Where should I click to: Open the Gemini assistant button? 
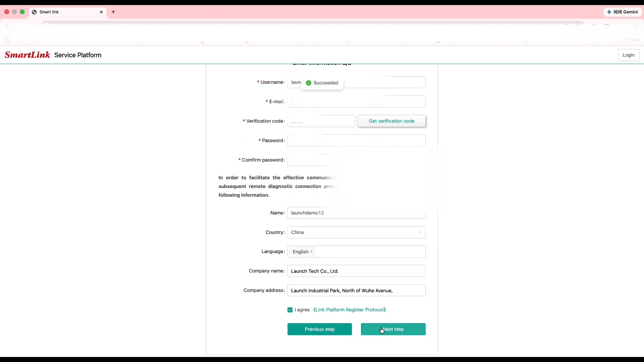[x=623, y=12]
